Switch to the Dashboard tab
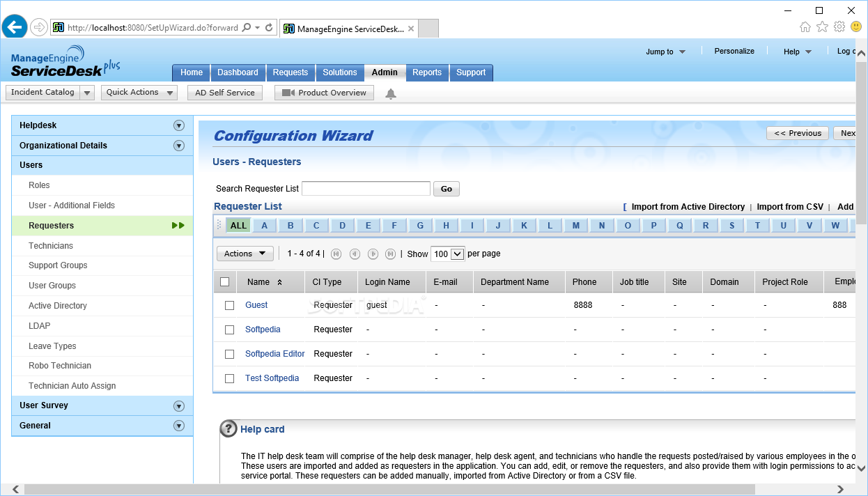 tap(238, 72)
